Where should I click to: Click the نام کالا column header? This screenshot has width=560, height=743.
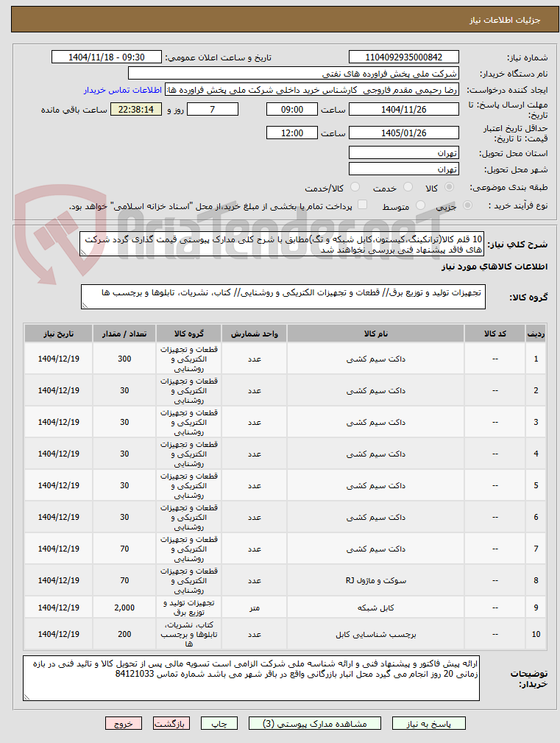[x=375, y=334]
